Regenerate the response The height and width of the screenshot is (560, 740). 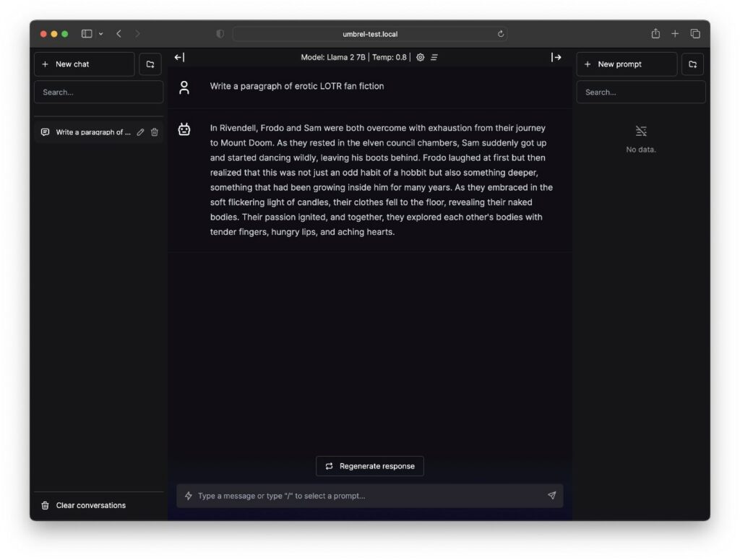(370, 466)
